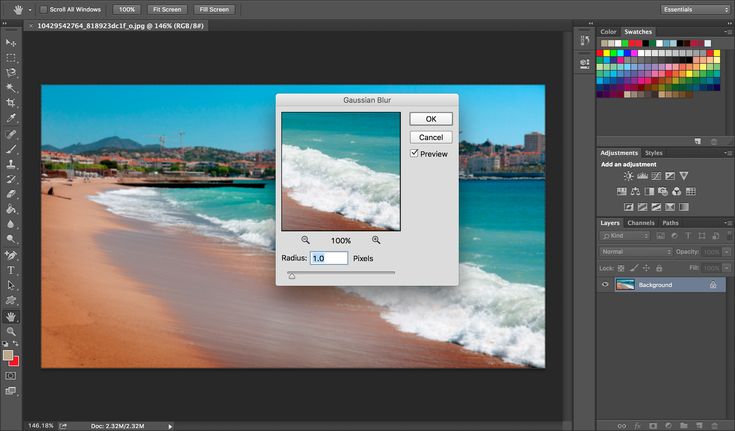Select the Lasso tool

pyautogui.click(x=11, y=73)
